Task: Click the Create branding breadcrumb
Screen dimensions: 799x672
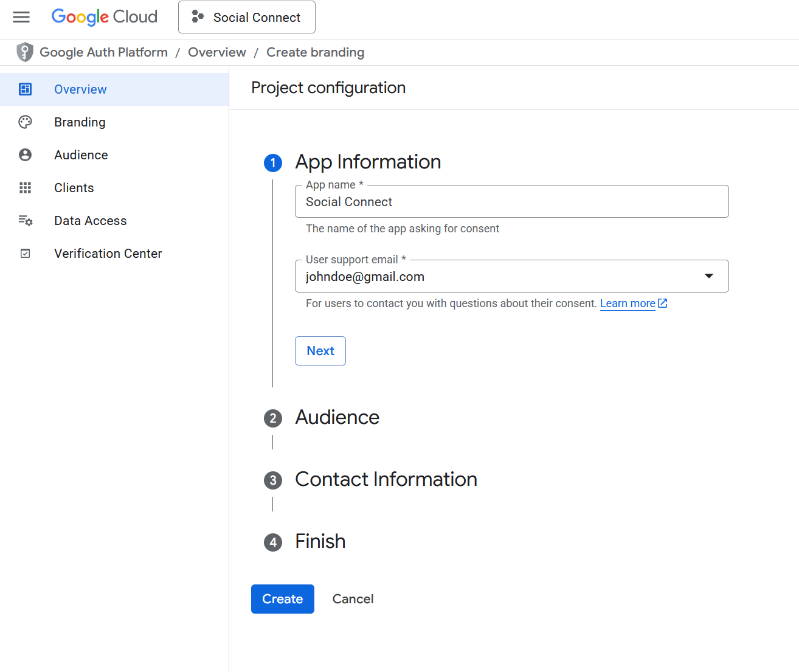Action: coord(316,52)
